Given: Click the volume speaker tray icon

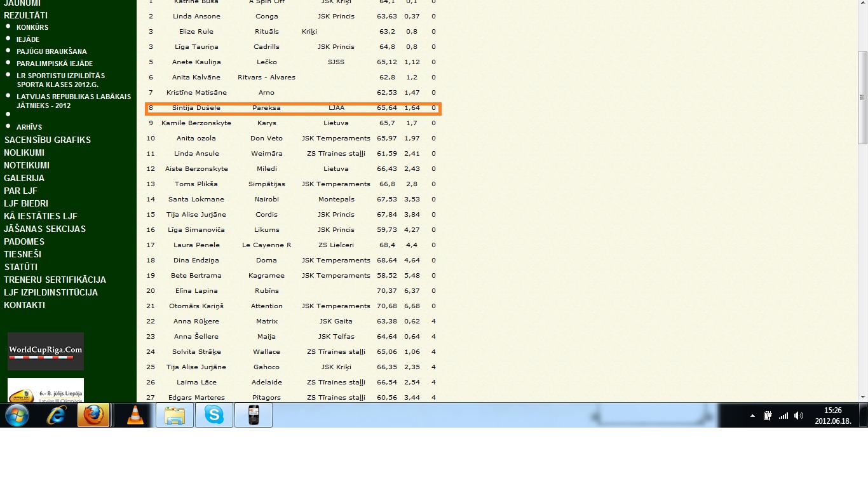Looking at the screenshot, I should (799, 416).
